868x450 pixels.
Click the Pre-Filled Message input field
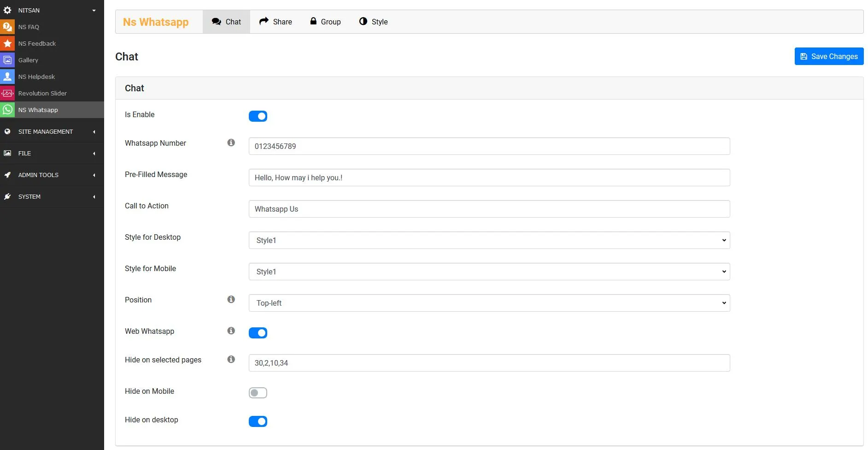coord(489,178)
